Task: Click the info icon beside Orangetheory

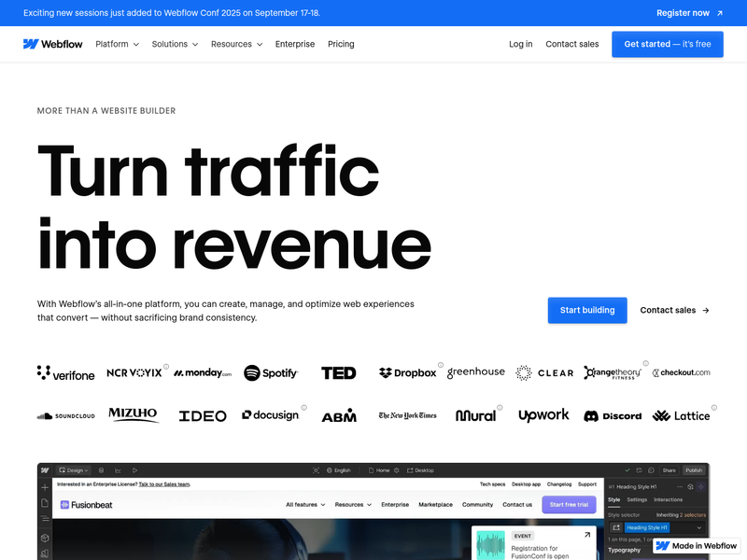Action: (645, 363)
